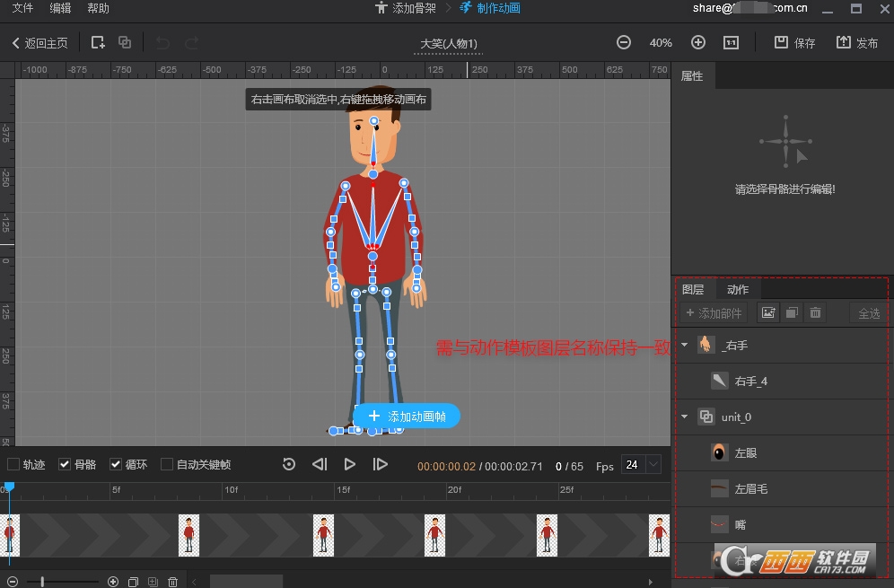This screenshot has width=894, height=588.
Task: Toggle the 自动关键帧 checkbox
Action: click(167, 464)
